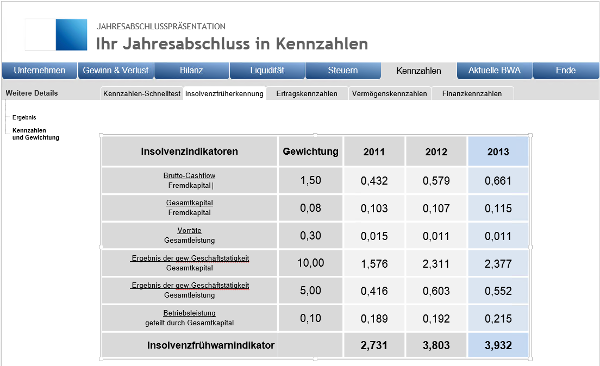Click weighting value 0,08

tap(310, 208)
